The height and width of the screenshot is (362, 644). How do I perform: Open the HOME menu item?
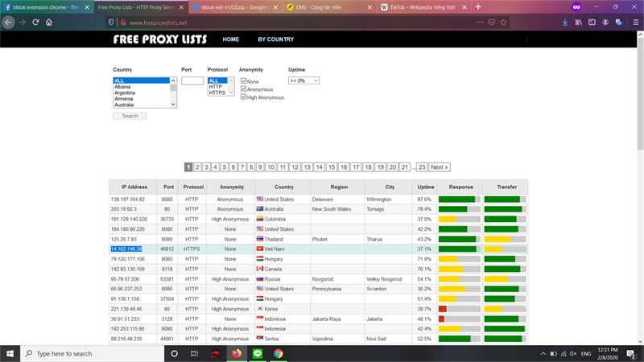[231, 39]
